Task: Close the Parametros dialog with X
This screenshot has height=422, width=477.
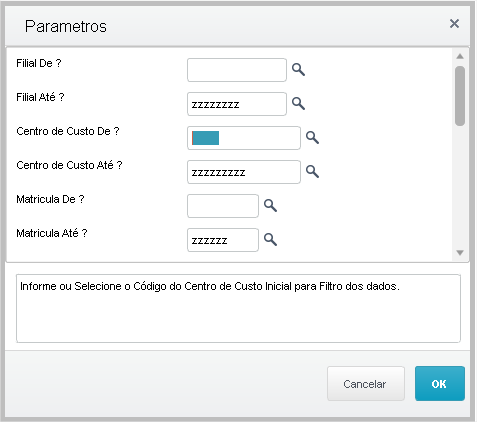Action: click(454, 24)
